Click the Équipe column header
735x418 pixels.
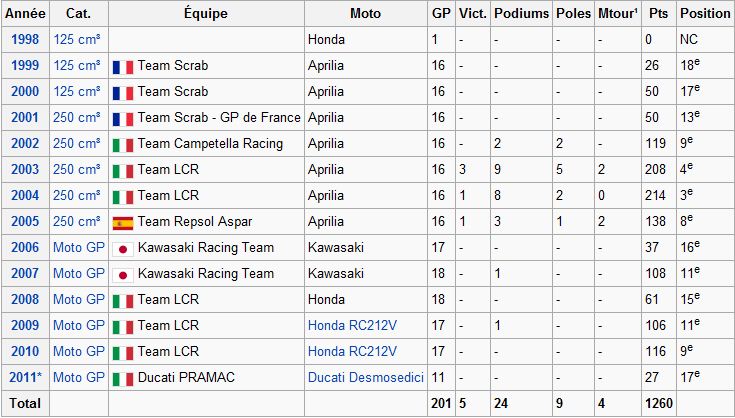(206, 14)
